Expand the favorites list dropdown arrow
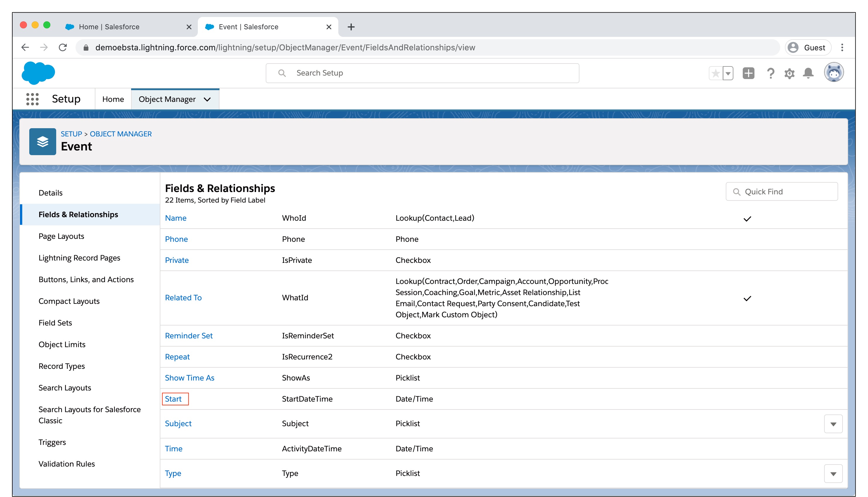Image resolution: width=868 pixels, height=497 pixels. [728, 73]
